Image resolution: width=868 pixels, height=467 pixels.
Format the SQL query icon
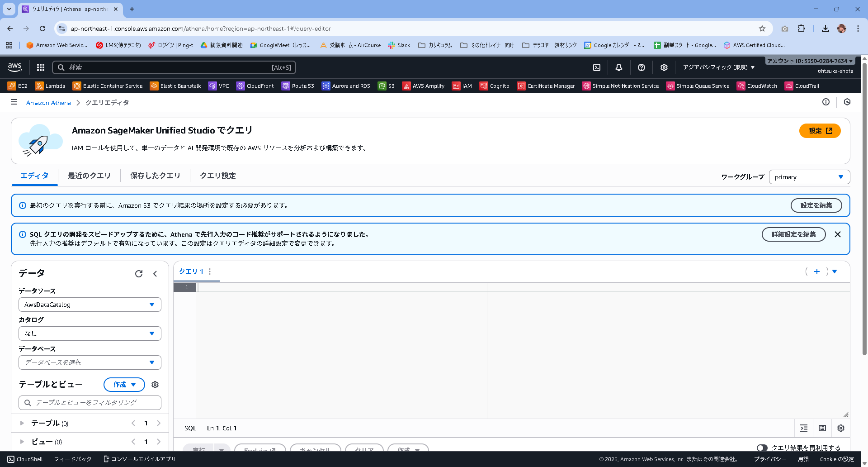(804, 428)
